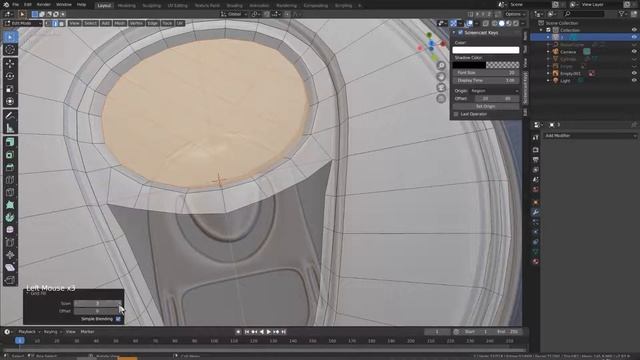
Task: Toggle camera view icon in viewport
Action: [x=441, y=88]
